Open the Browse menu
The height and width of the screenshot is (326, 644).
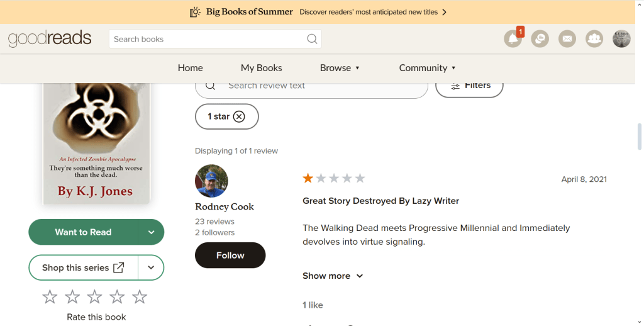point(340,68)
